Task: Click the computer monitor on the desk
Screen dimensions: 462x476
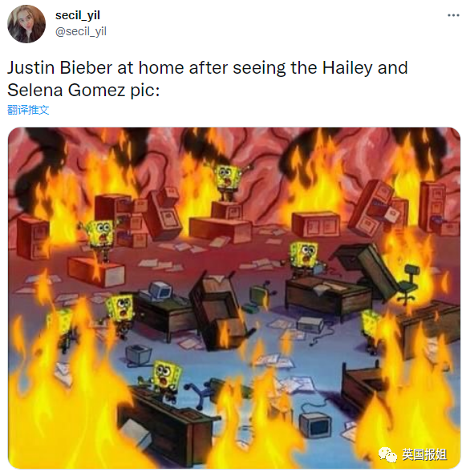Action: point(160,290)
